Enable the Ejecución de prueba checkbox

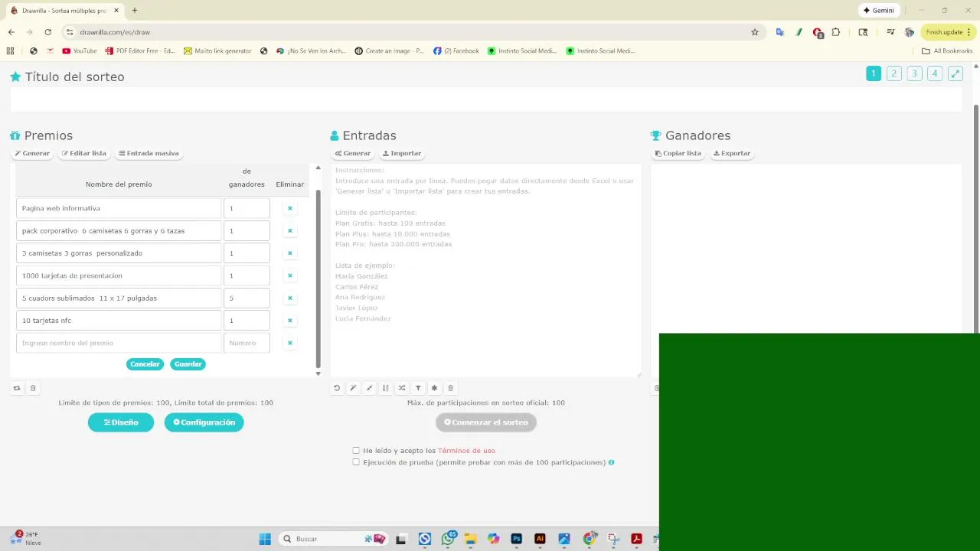click(x=356, y=462)
